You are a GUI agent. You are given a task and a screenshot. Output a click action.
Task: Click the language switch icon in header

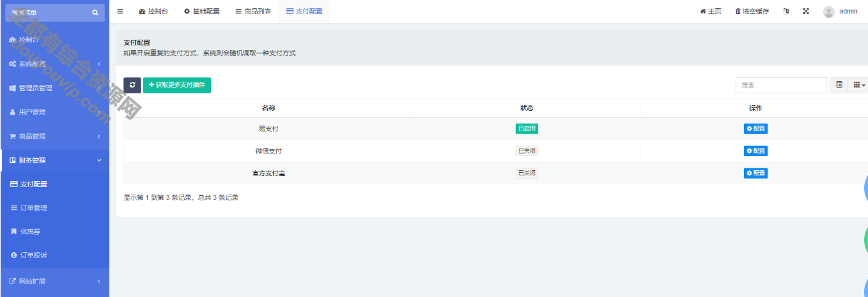(x=786, y=12)
